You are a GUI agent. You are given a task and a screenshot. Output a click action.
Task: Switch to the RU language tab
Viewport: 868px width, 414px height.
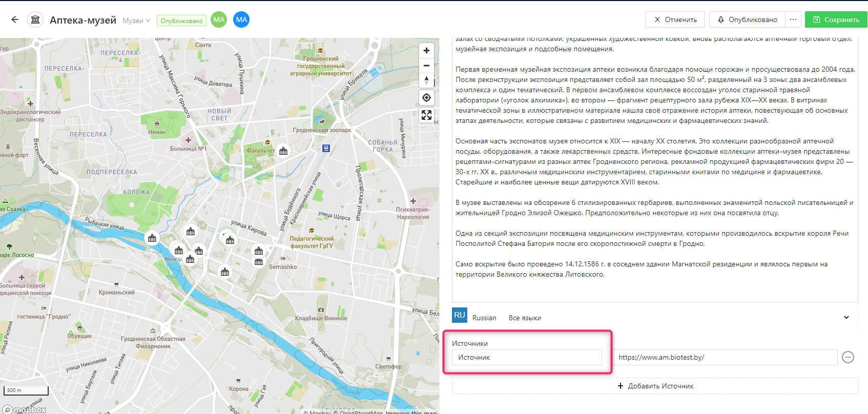coord(460,315)
